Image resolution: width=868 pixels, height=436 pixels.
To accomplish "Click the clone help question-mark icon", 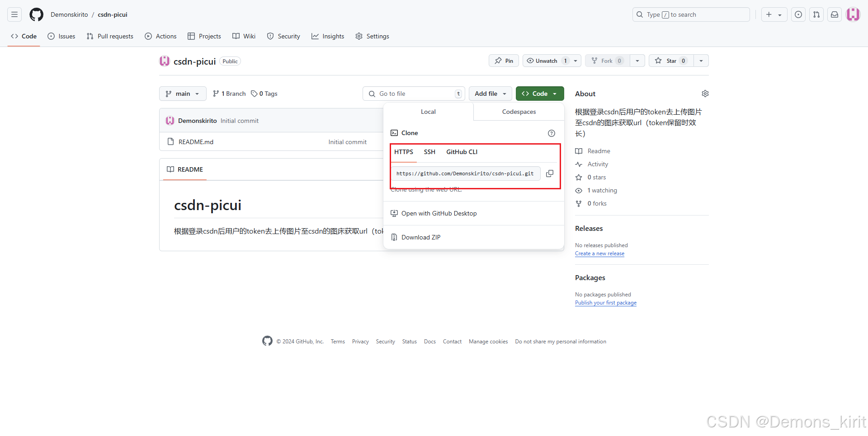I will 552,133.
